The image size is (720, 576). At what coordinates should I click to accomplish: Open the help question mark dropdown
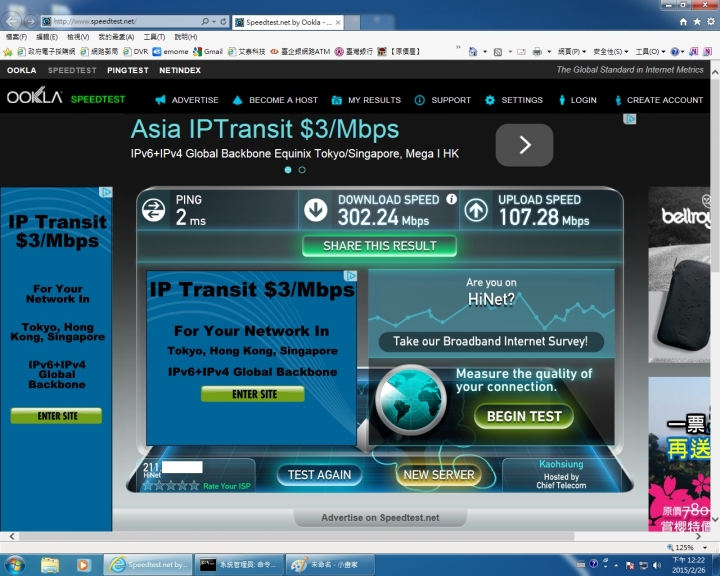(677, 52)
